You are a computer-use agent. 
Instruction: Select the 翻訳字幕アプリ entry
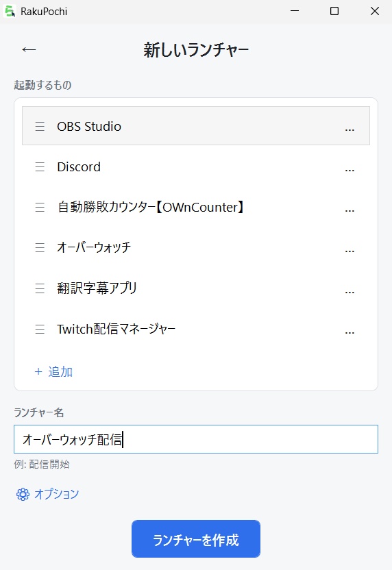coord(196,288)
